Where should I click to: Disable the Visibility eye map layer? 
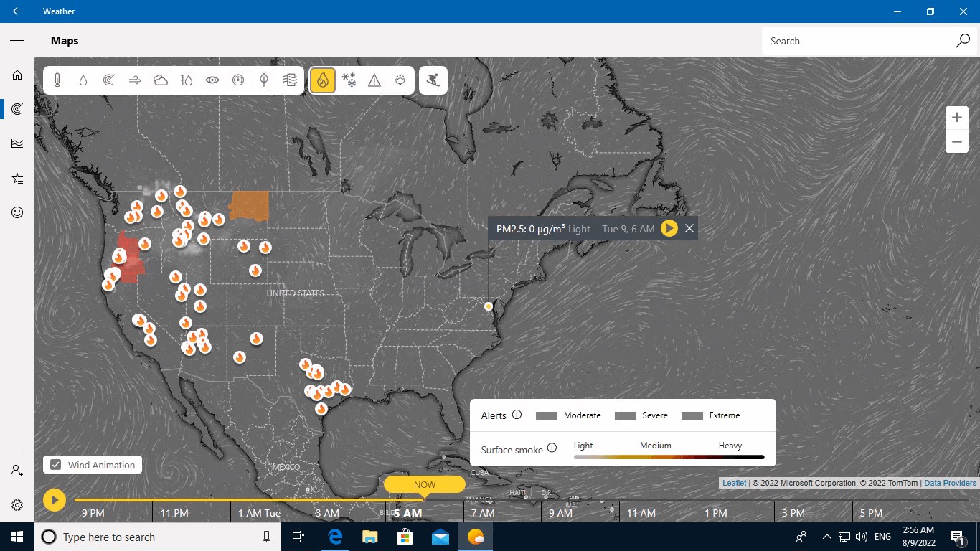(212, 80)
